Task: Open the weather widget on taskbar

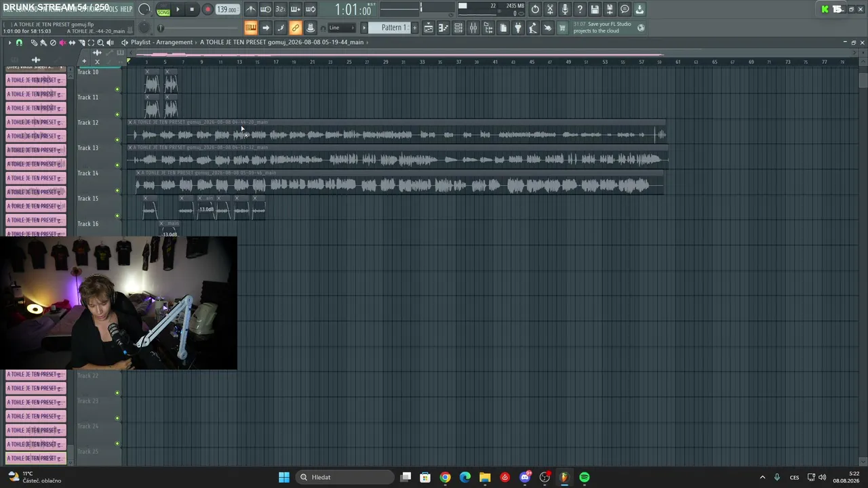Action: [x=34, y=477]
